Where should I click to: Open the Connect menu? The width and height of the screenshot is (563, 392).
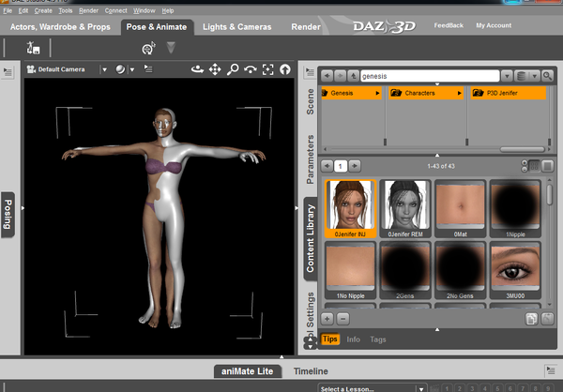click(115, 10)
